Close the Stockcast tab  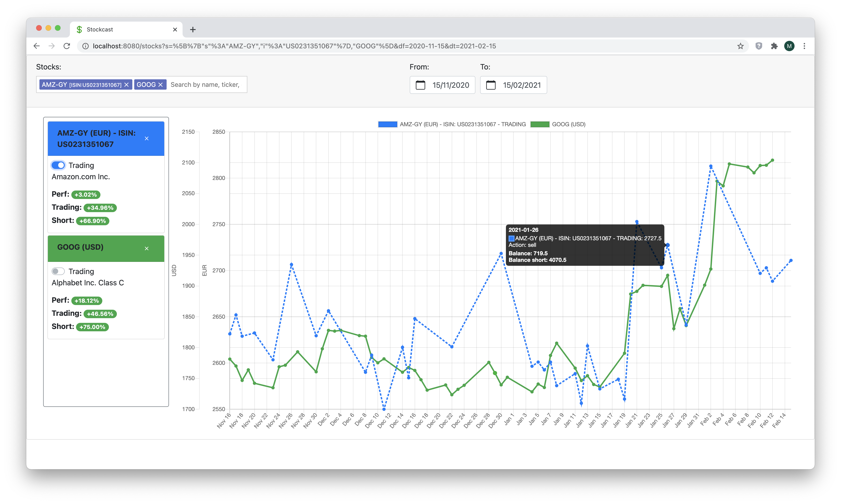(x=175, y=30)
